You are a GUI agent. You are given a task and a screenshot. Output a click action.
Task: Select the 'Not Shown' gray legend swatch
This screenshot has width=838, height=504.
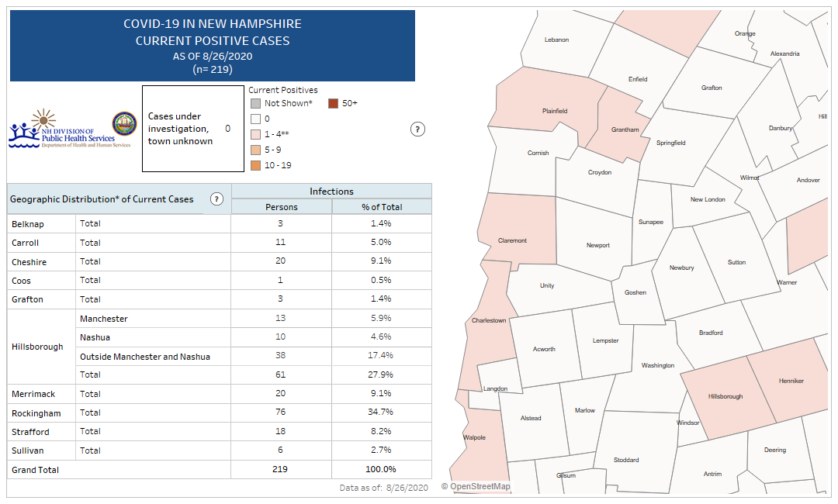[x=255, y=103]
